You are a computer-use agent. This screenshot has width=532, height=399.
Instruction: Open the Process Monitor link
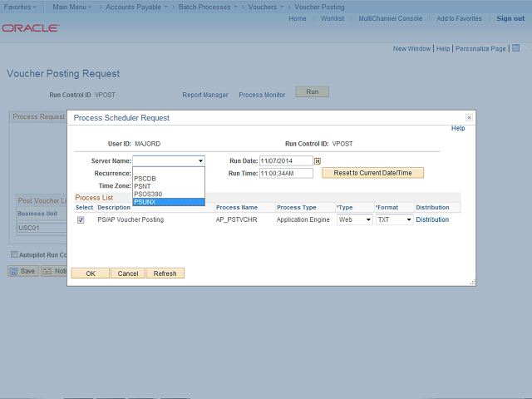[262, 95]
